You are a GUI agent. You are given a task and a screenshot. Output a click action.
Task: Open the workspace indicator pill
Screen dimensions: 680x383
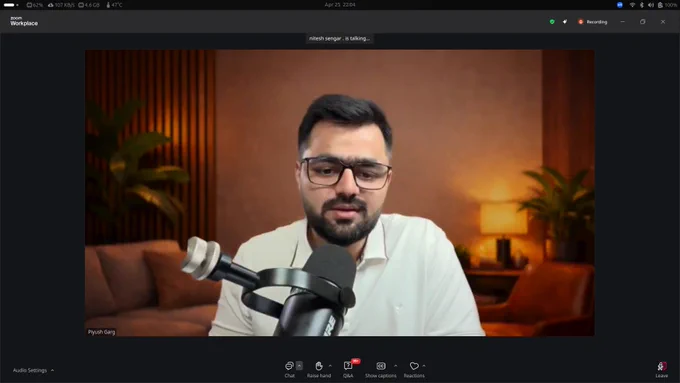coord(11,5)
